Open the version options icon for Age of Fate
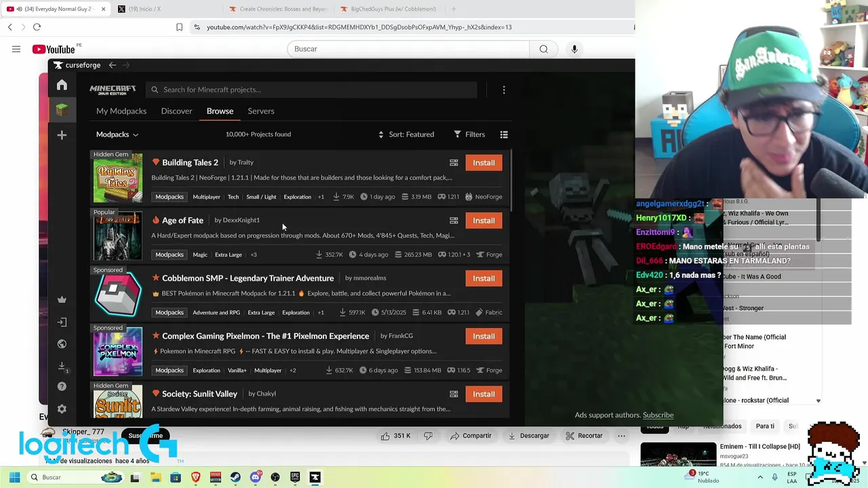868x488 pixels. coord(454,220)
